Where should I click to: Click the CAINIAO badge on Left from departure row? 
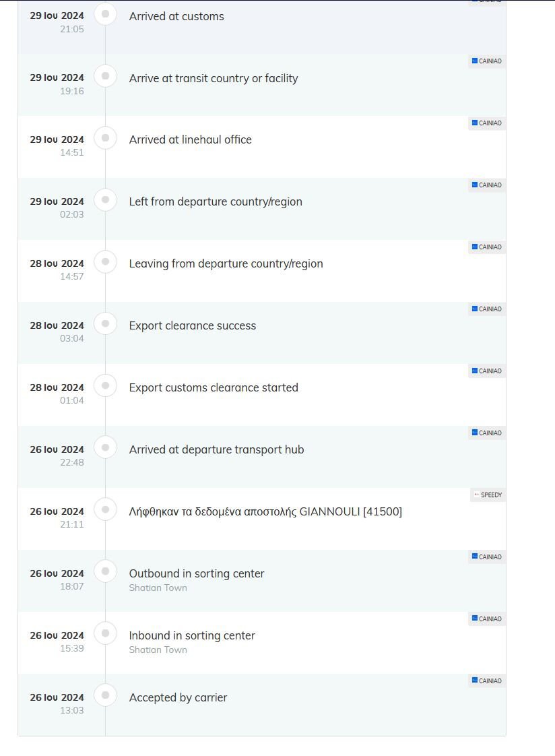point(486,185)
